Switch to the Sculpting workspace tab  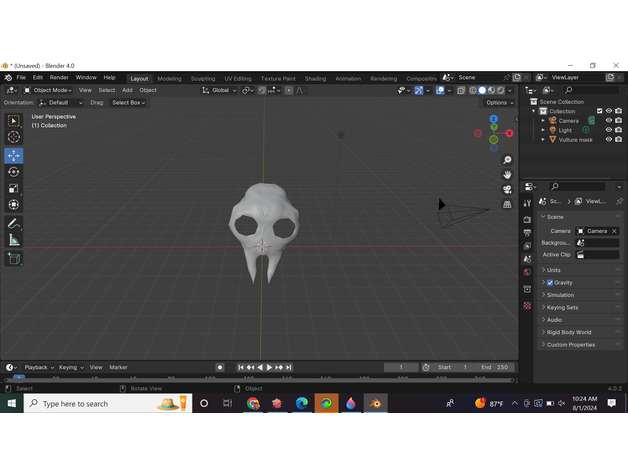(x=203, y=78)
